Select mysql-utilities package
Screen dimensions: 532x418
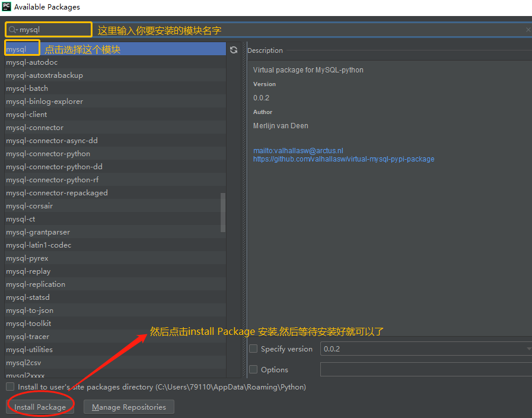[116, 350]
